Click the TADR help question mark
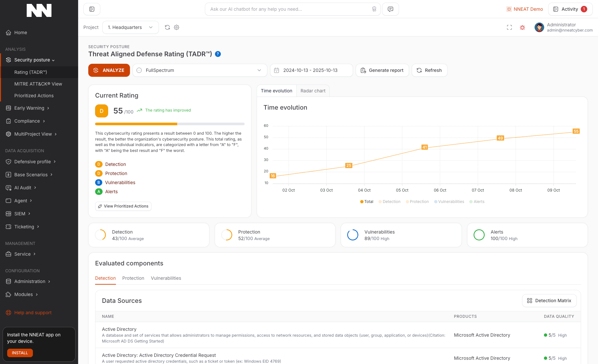Viewport: 598px width, 364px height. point(218,54)
